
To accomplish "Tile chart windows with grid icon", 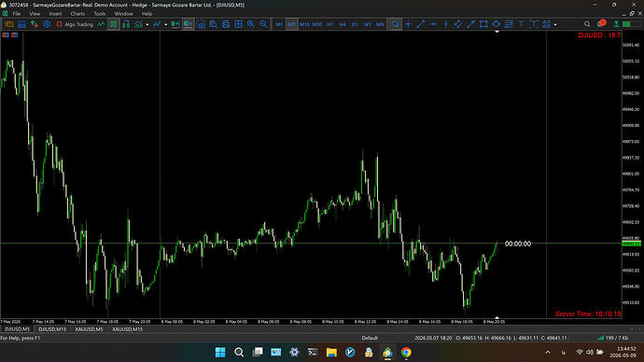I will (238, 24).
